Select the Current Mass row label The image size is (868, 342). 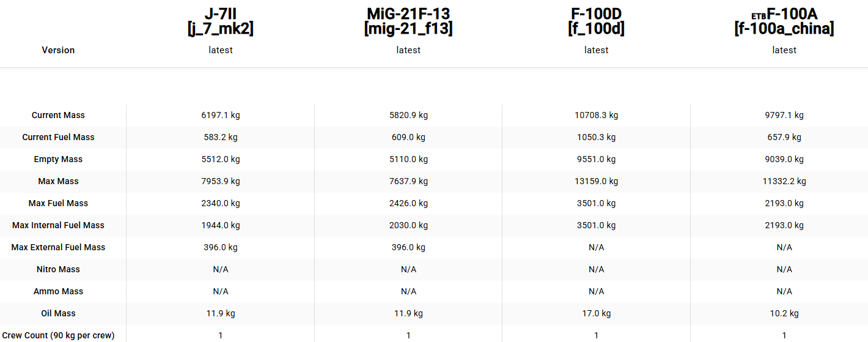[58, 115]
